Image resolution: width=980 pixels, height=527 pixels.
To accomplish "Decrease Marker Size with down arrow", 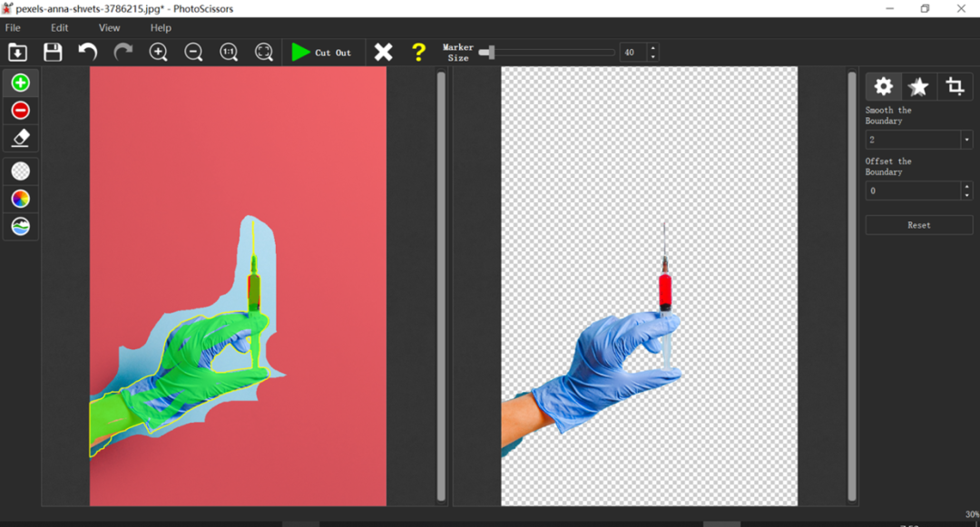I will point(653,57).
